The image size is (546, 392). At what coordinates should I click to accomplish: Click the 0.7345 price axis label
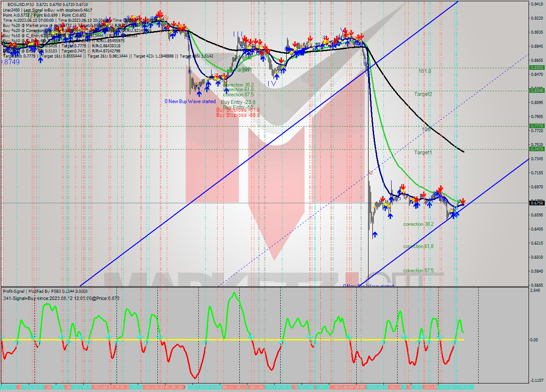click(537, 159)
